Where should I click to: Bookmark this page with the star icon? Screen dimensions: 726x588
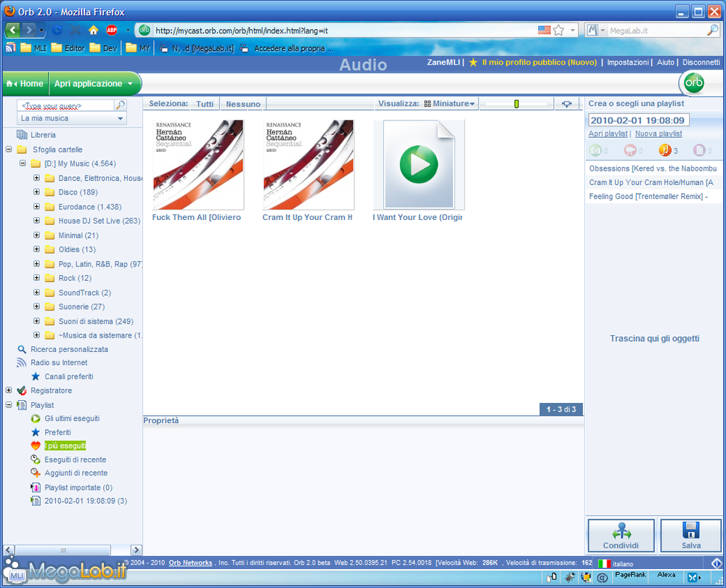pyautogui.click(x=559, y=30)
